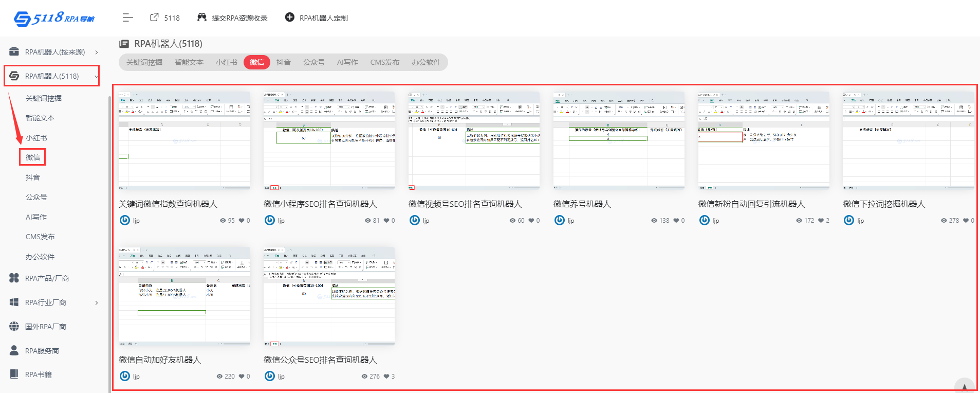Image resolution: width=980 pixels, height=393 pixels.
Task: Click the 国外RPA厂商 globe icon
Action: pos(14,326)
